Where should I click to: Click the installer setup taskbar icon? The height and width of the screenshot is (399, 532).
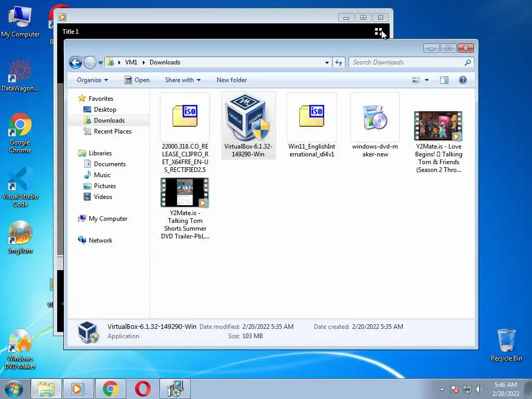tap(176, 389)
